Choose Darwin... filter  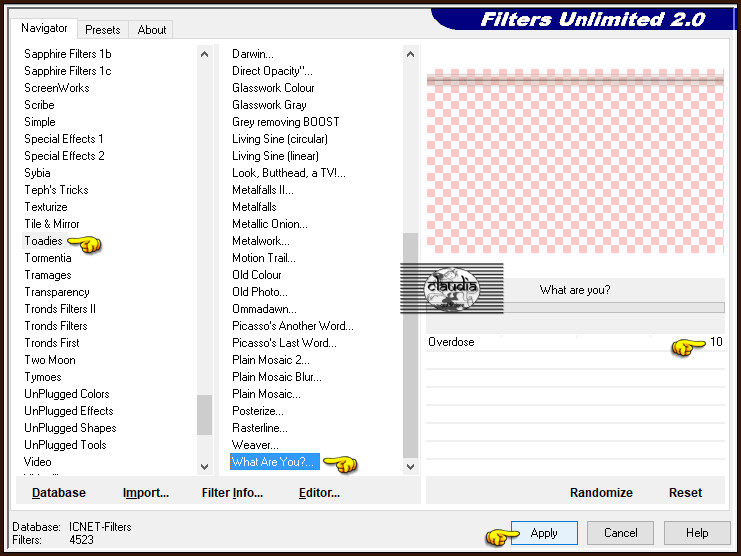click(252, 54)
